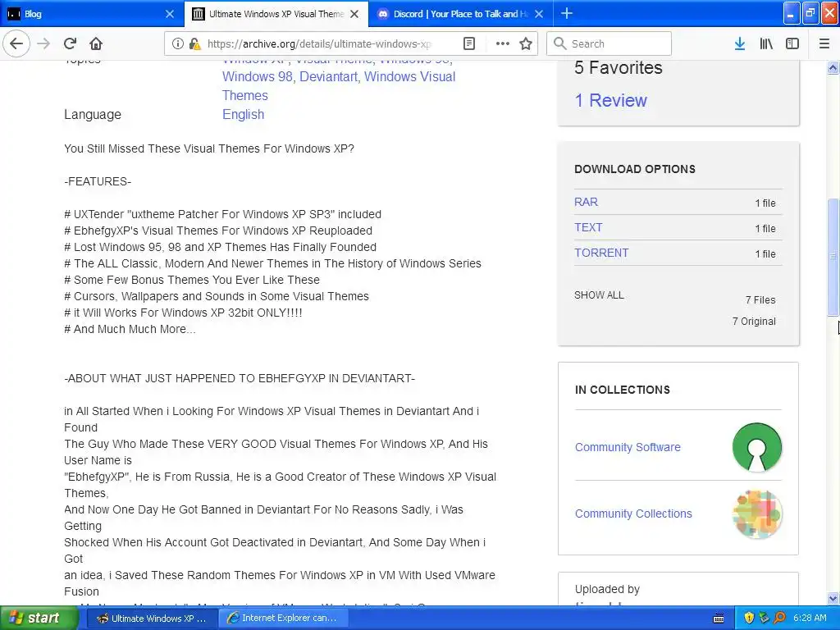Go back to the previous page
The height and width of the screenshot is (630, 840).
16,43
